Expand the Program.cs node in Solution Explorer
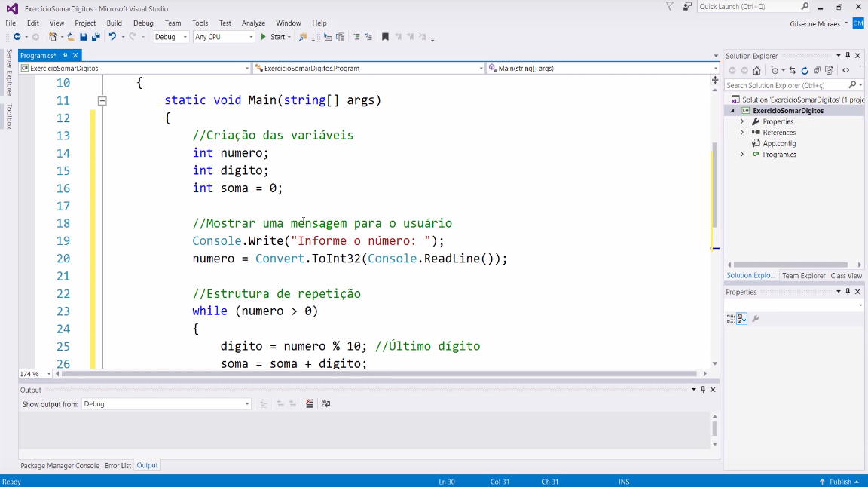The image size is (868, 487). tap(742, 155)
